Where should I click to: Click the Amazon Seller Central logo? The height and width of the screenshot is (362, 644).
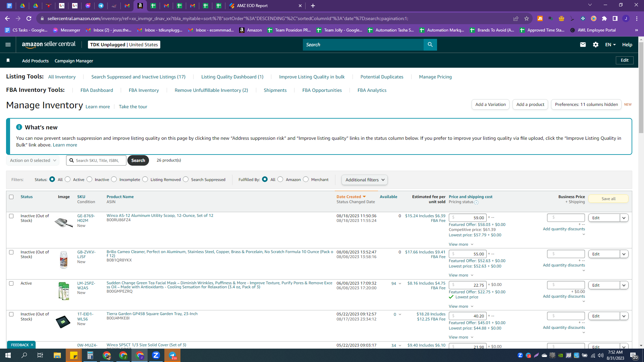click(49, 45)
